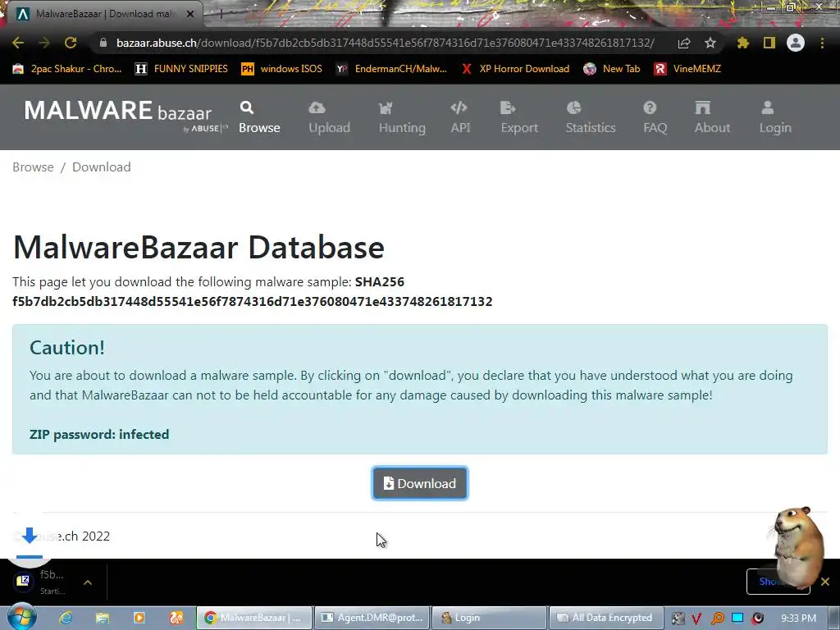
Task: Click the Browse breadcrumb link
Action: click(x=33, y=167)
